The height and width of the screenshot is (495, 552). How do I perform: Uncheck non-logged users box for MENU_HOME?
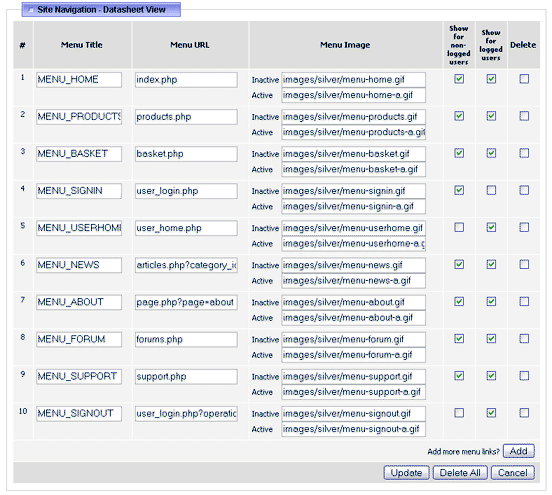pos(459,79)
